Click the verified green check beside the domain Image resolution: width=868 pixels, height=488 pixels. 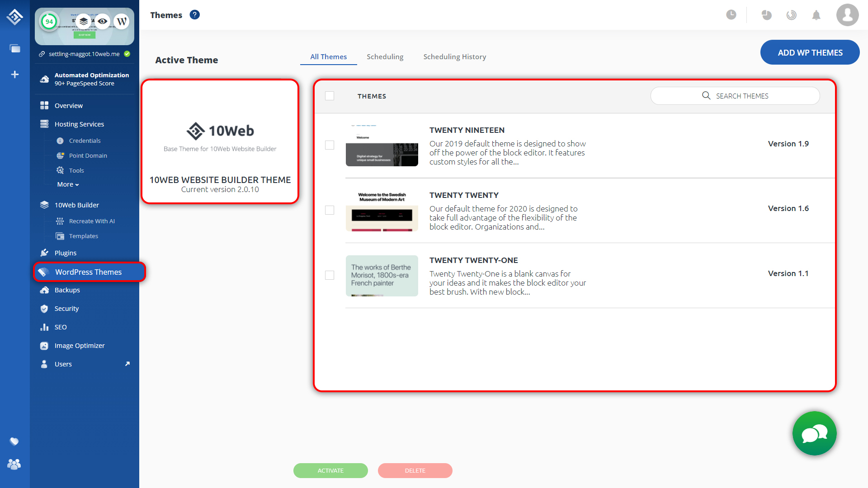click(x=127, y=54)
